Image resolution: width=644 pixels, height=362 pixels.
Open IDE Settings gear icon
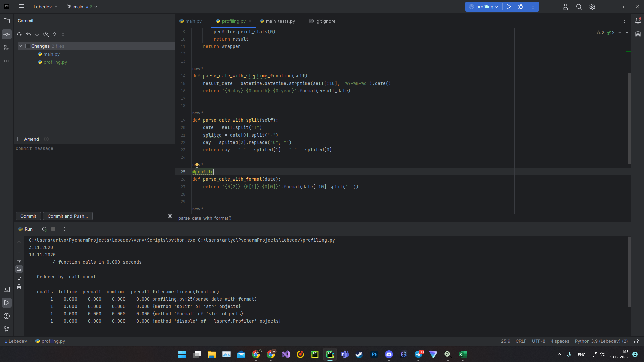pos(592,7)
